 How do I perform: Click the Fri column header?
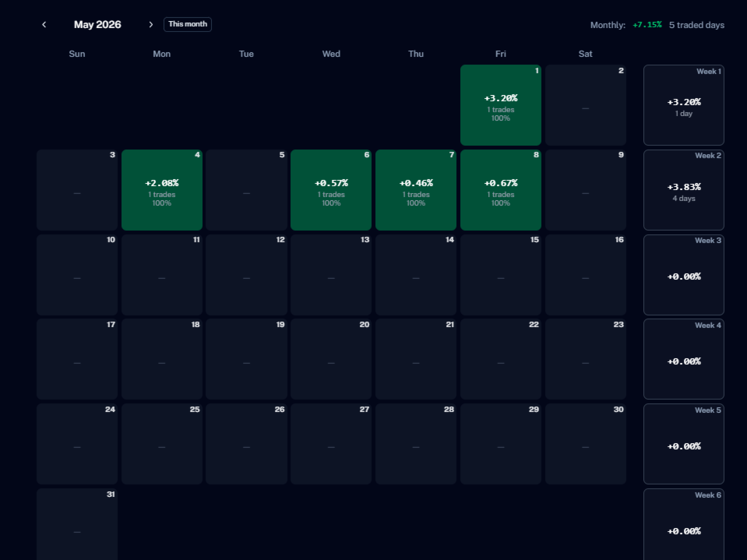click(501, 54)
